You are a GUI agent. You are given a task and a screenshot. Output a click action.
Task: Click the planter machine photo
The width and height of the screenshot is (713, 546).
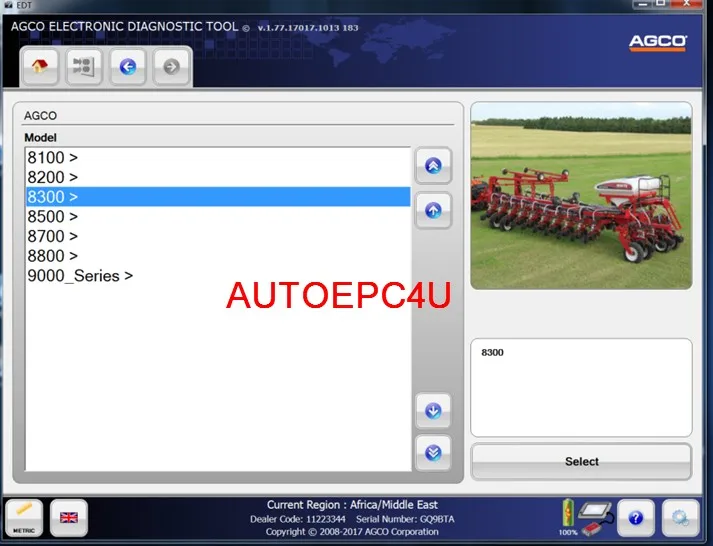point(581,195)
